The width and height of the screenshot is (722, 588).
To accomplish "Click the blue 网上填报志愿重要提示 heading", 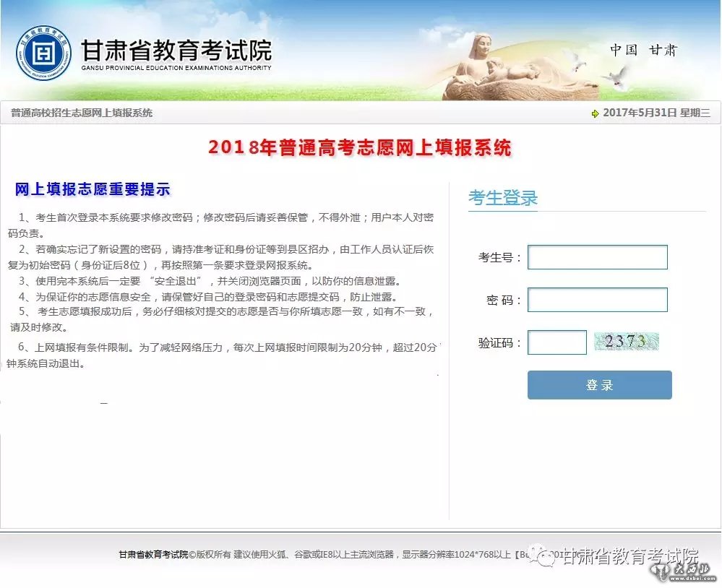I will click(93, 190).
